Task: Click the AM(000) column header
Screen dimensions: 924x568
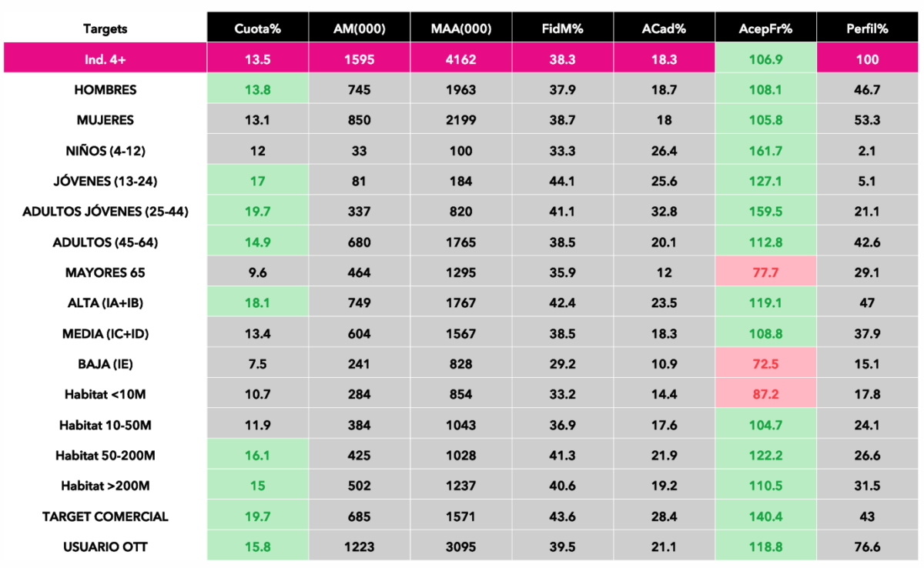Action: (x=360, y=29)
